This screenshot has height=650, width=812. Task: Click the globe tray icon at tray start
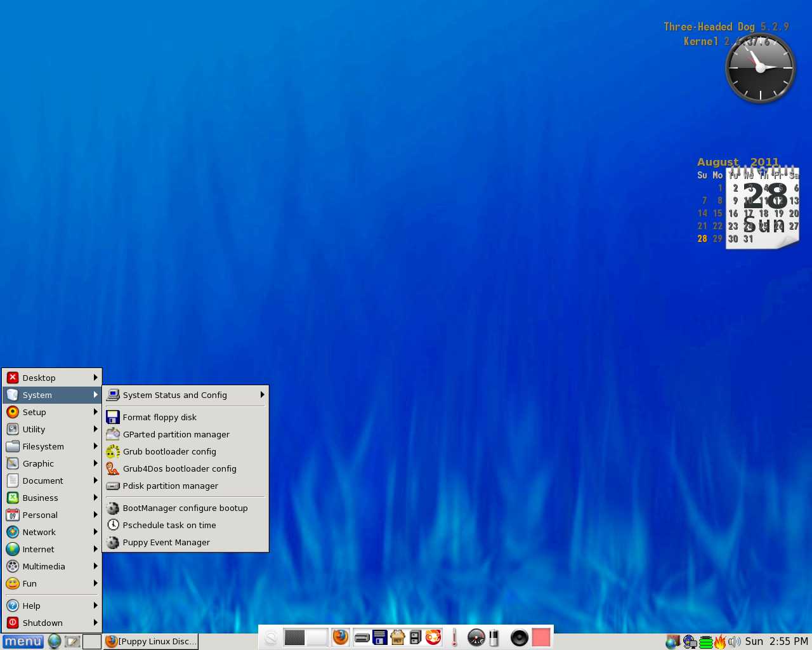click(x=672, y=642)
